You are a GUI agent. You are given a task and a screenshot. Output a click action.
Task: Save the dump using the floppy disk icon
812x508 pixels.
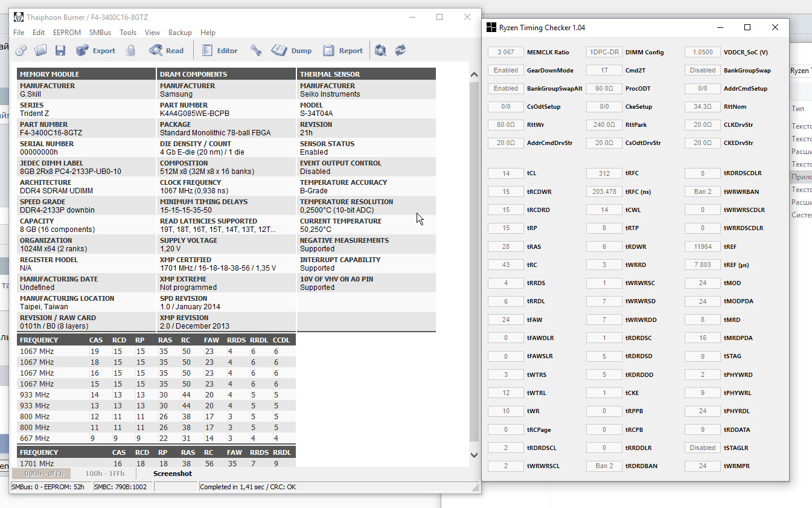(x=60, y=51)
